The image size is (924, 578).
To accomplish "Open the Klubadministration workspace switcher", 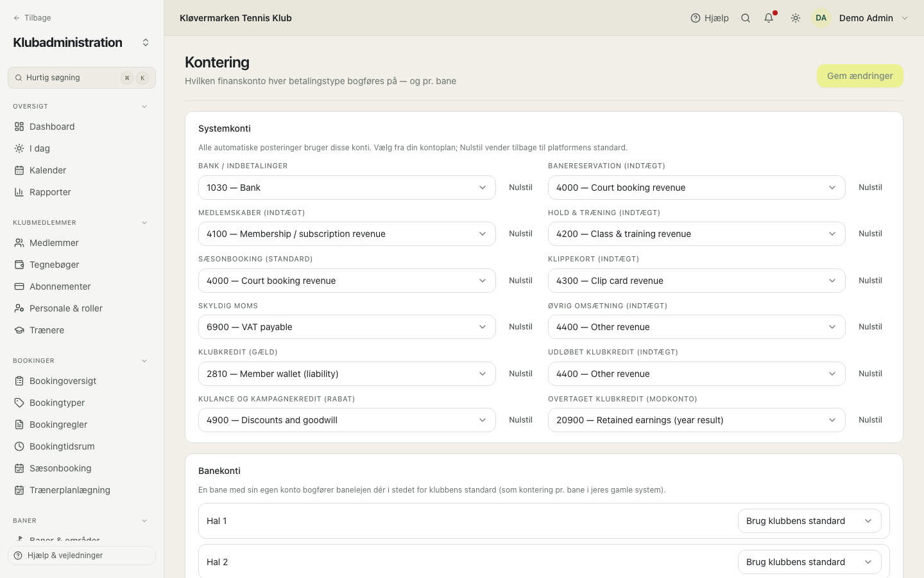I will (x=146, y=42).
